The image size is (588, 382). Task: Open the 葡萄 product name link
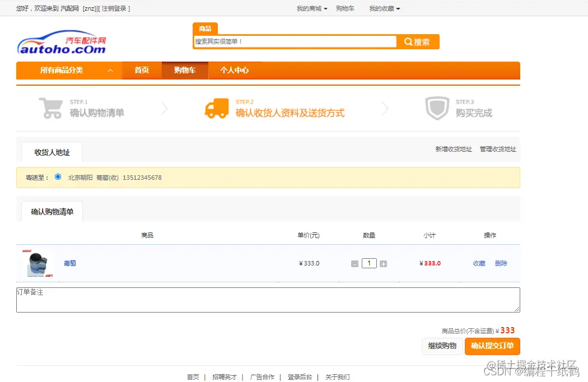coord(70,263)
